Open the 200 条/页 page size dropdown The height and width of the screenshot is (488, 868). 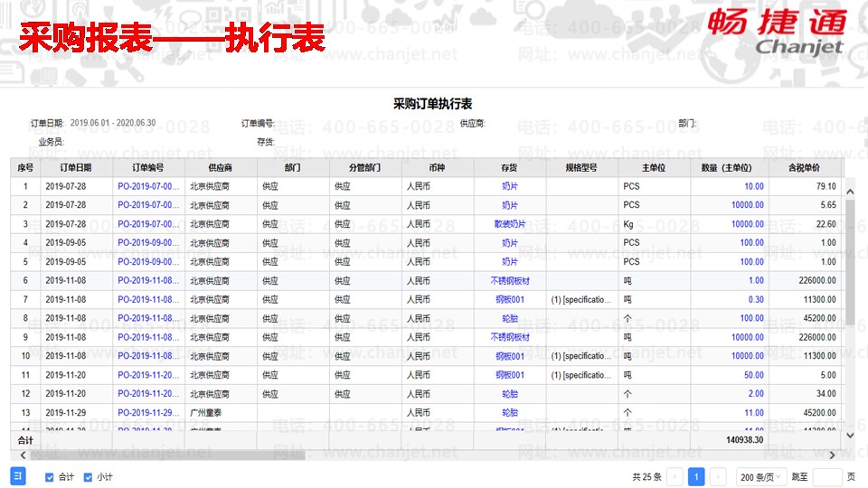coord(760,476)
